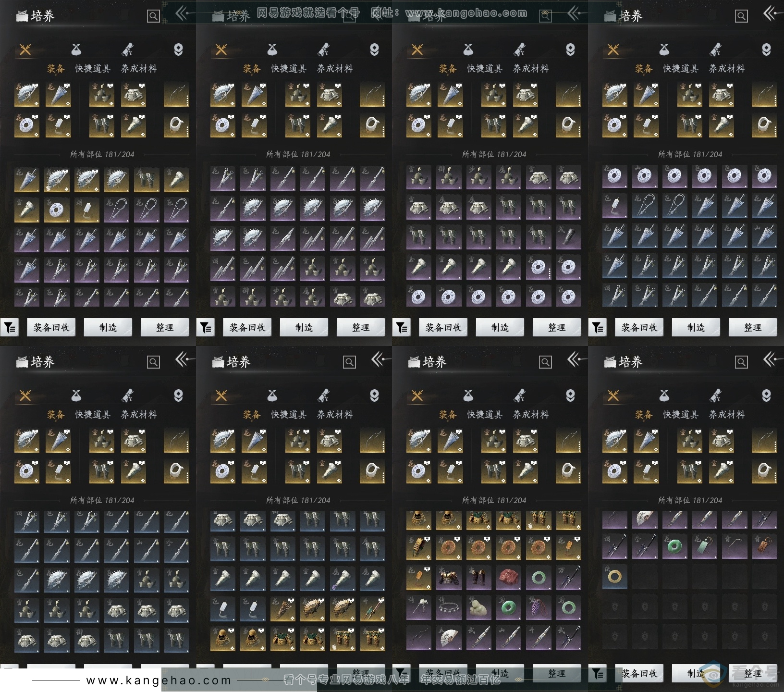Click 整理 button in top-left panel

pos(165,328)
